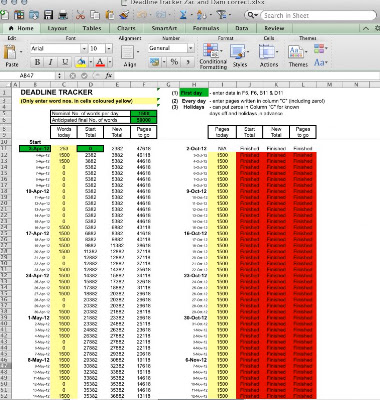The width and height of the screenshot is (380, 400).
Task: Cut selection with scissors icon
Action: [x=80, y=15]
